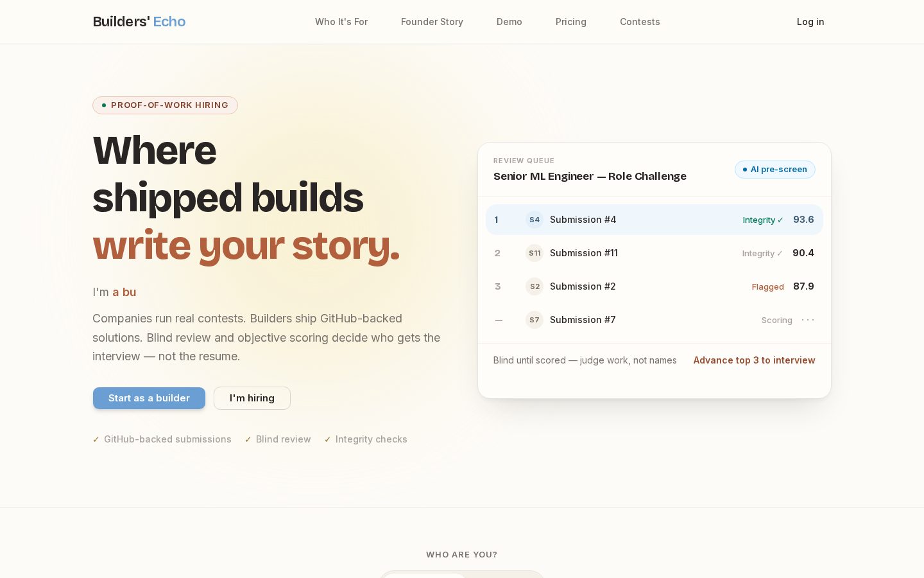This screenshot has height=578, width=924.
Task: View the Pricing page
Action: 571,22
